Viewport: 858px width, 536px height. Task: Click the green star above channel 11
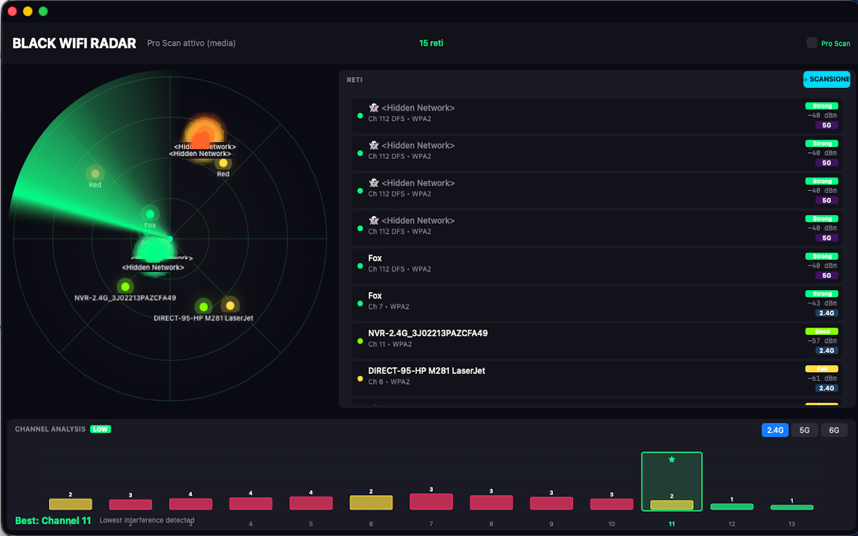[671, 459]
